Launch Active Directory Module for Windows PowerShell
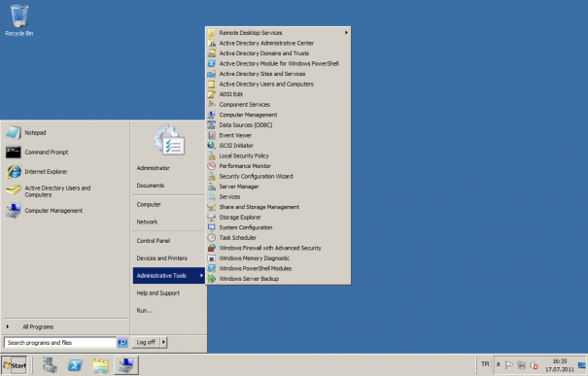The width and height of the screenshot is (588, 376). (x=278, y=63)
